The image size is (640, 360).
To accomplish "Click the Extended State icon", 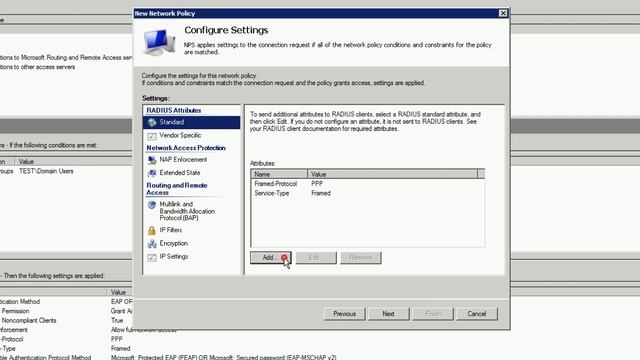I will (152, 173).
